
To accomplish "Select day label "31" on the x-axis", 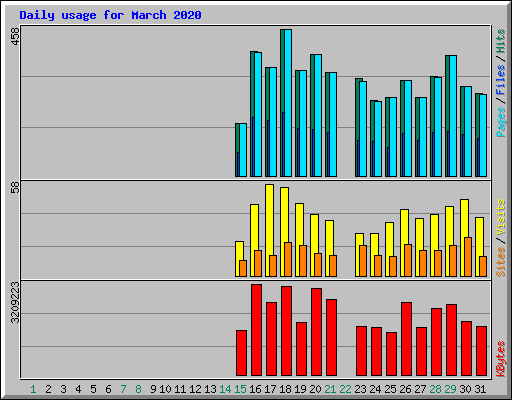I will click(x=480, y=389).
